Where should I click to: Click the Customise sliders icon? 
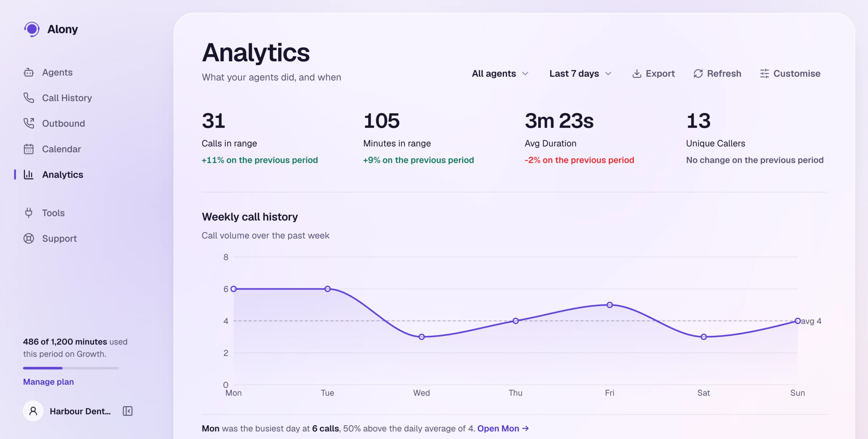(x=764, y=73)
